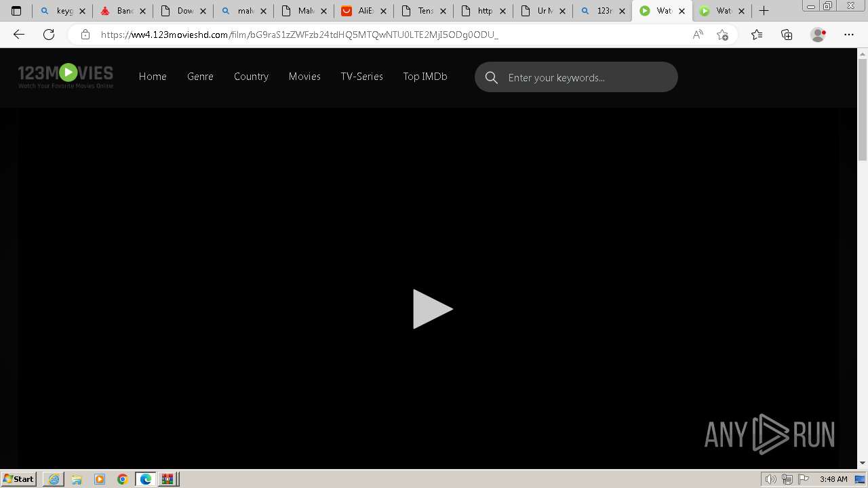Open the Collections icon

coord(787,35)
